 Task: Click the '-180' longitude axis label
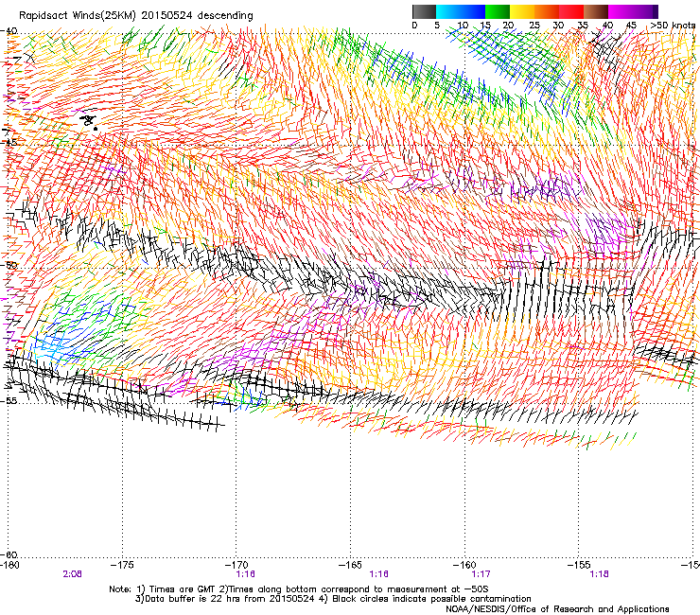pyautogui.click(x=9, y=565)
